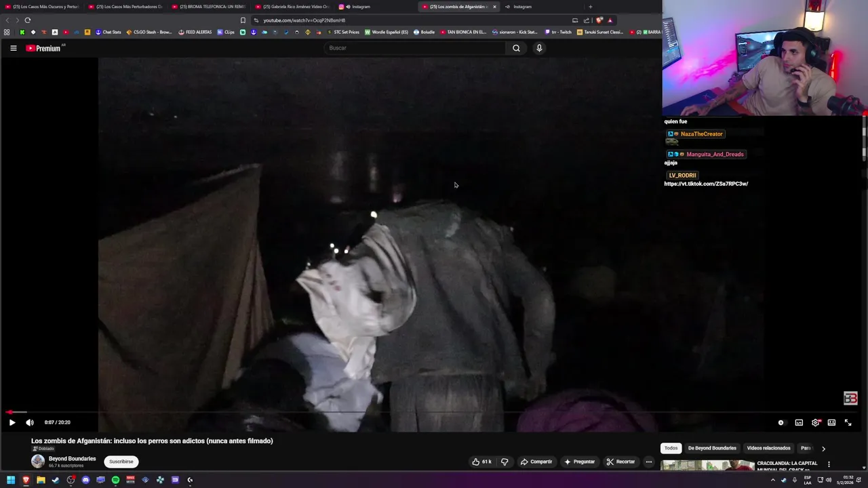Click the LV_RODRII chat username
The width and height of the screenshot is (868, 488).
(x=682, y=176)
